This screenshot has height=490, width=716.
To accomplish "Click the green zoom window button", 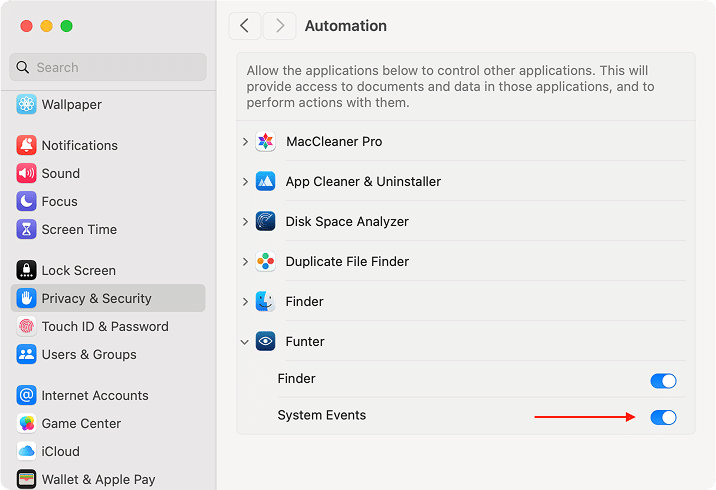I will point(67,26).
